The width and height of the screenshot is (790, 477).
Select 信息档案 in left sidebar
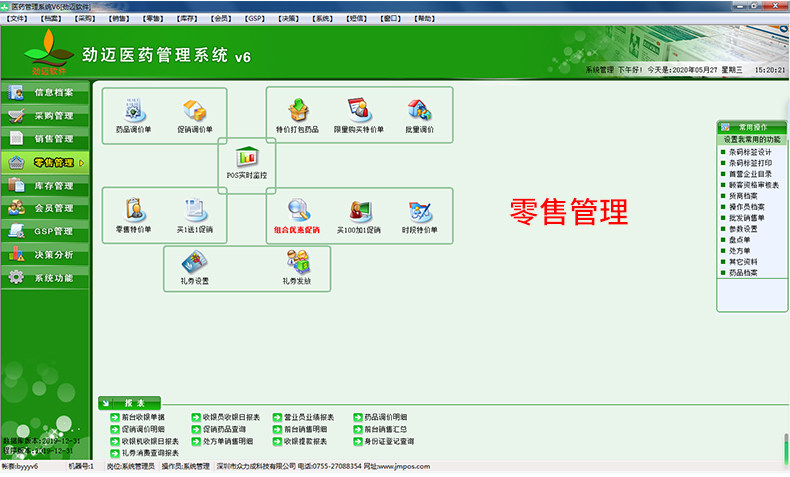tap(45, 92)
